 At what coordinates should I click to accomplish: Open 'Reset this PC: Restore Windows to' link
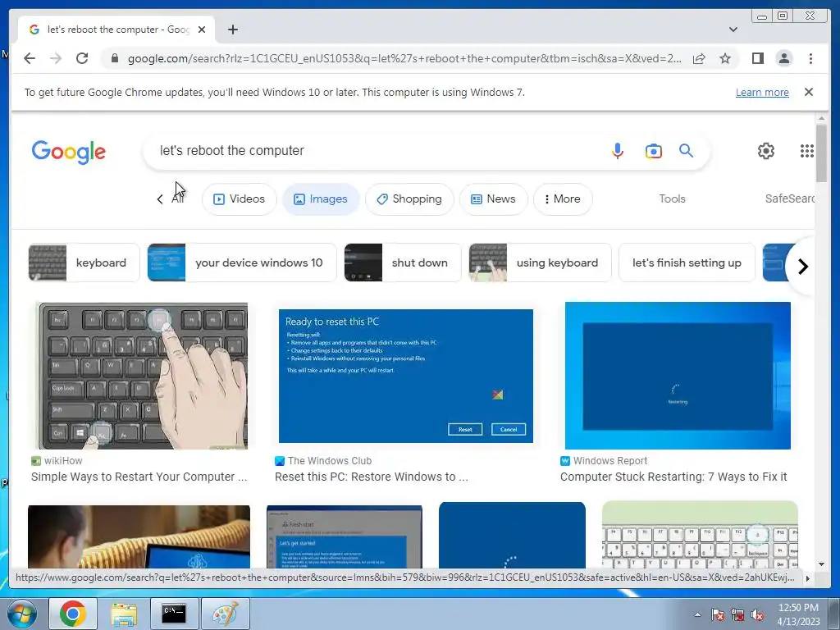click(372, 477)
